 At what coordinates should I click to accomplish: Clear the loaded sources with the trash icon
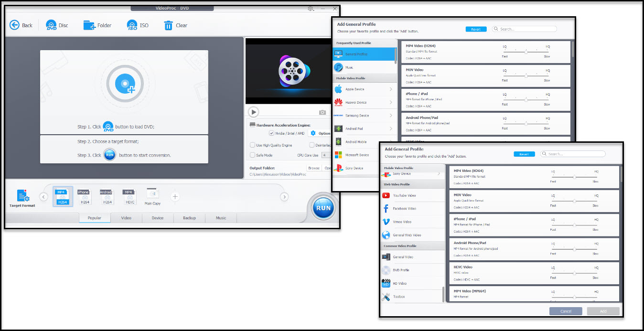(x=175, y=25)
